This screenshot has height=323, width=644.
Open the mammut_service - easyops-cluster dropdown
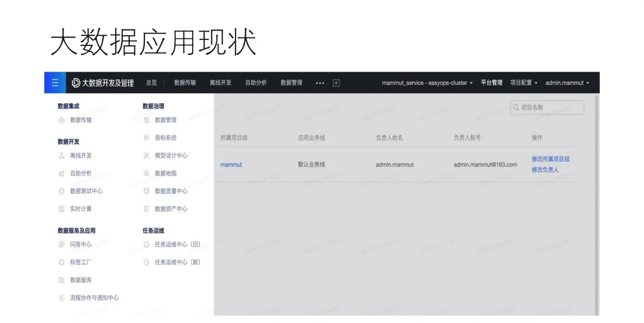[427, 83]
